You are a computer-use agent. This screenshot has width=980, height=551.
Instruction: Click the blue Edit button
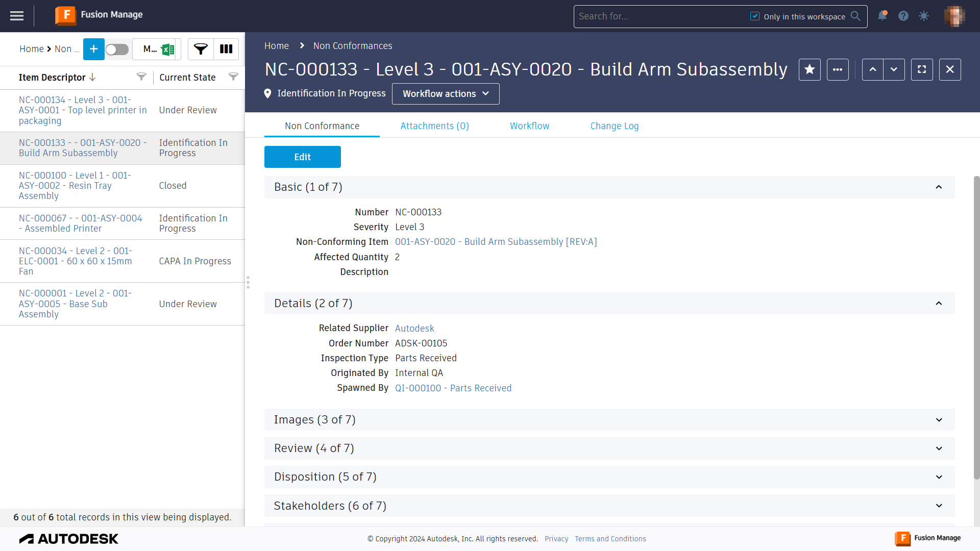302,157
